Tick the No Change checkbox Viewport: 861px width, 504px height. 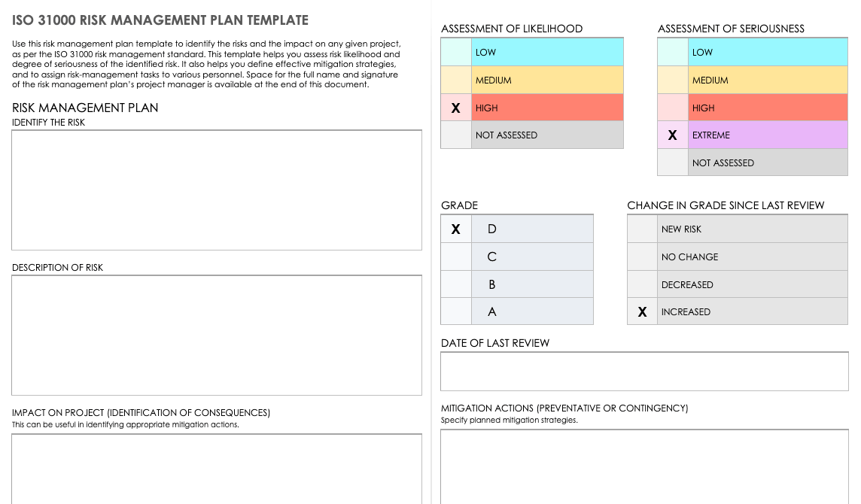tap(642, 257)
